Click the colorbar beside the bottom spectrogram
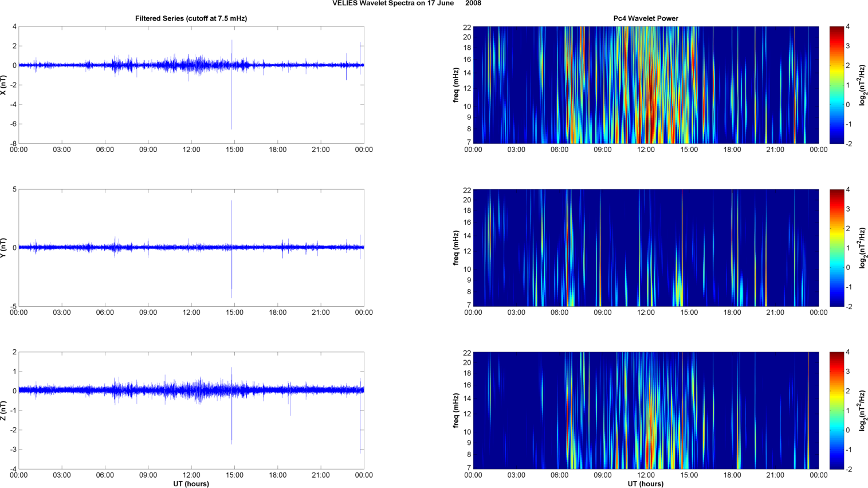Screen dimensions: 868x488 [836, 411]
